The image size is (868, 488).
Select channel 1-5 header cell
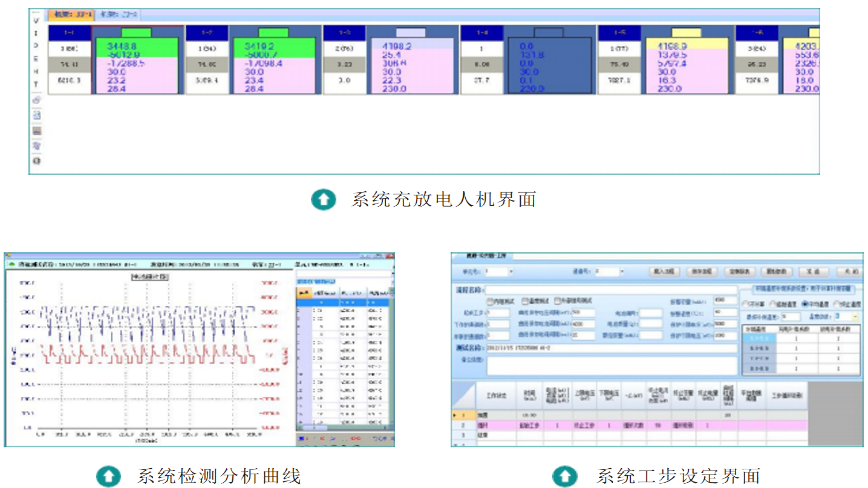[x=619, y=33]
